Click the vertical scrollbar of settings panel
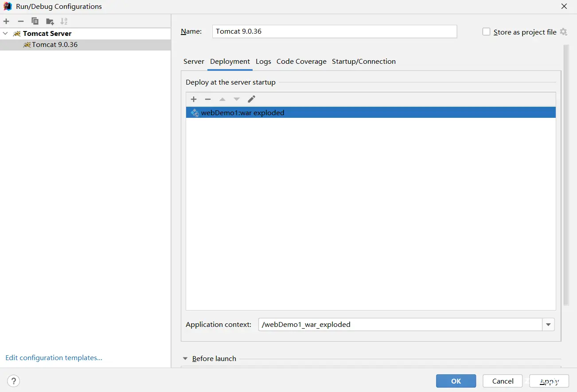Screen dimensions: 577x392 coord(566,175)
